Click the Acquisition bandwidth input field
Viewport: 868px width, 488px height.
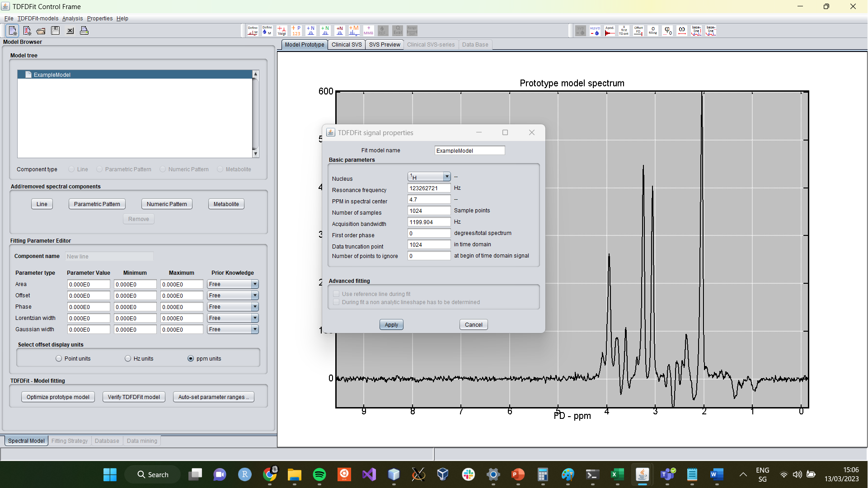(x=429, y=222)
